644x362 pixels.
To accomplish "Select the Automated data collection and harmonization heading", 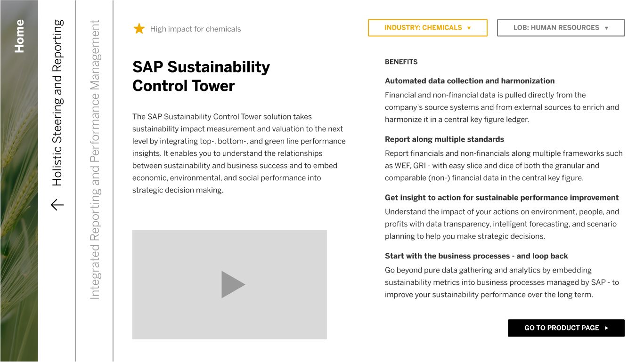I will click(470, 81).
